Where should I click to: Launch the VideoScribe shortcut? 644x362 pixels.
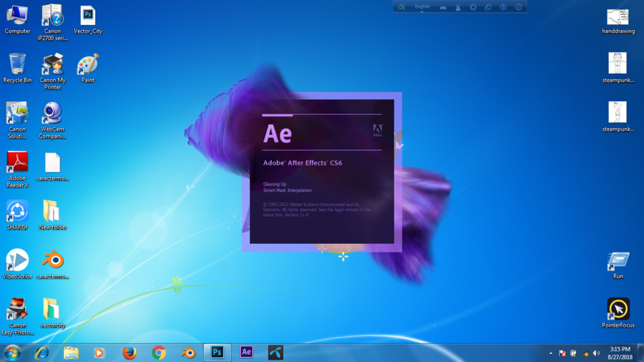(17, 264)
